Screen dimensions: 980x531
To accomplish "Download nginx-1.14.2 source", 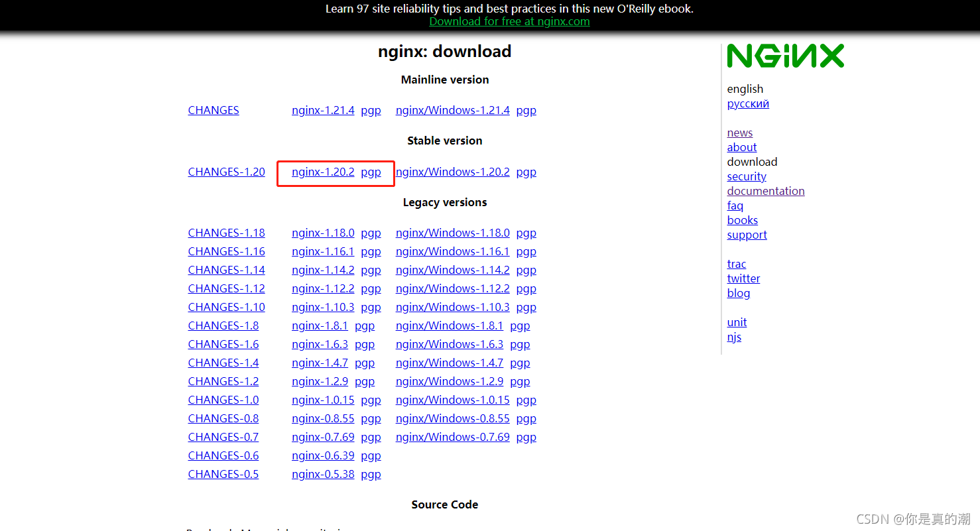I will 323,270.
